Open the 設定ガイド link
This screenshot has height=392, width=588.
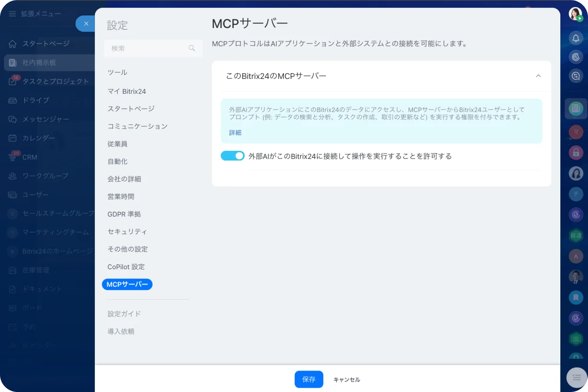(x=124, y=314)
